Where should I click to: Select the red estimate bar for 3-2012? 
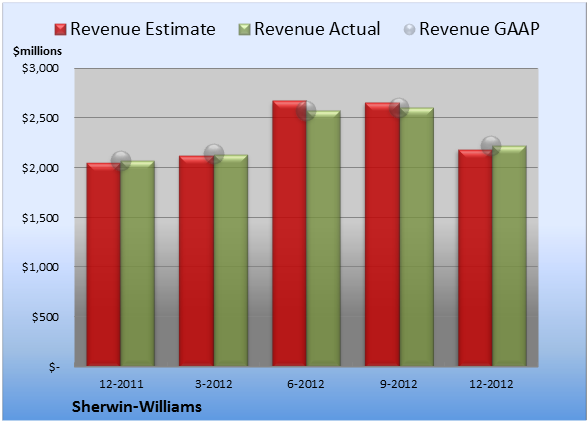tap(196, 261)
